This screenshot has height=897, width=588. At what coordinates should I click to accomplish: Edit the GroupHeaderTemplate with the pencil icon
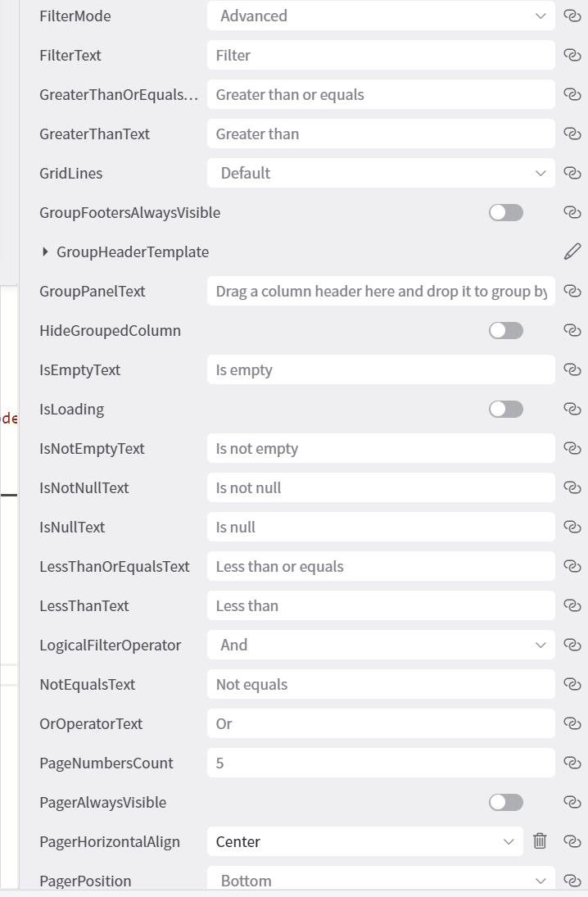[x=572, y=251]
